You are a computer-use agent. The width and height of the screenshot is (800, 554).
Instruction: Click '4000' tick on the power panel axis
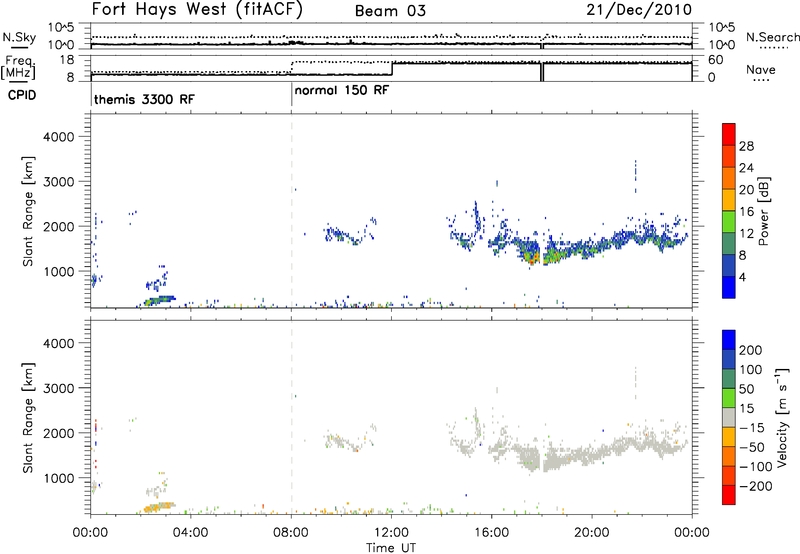[x=58, y=137]
